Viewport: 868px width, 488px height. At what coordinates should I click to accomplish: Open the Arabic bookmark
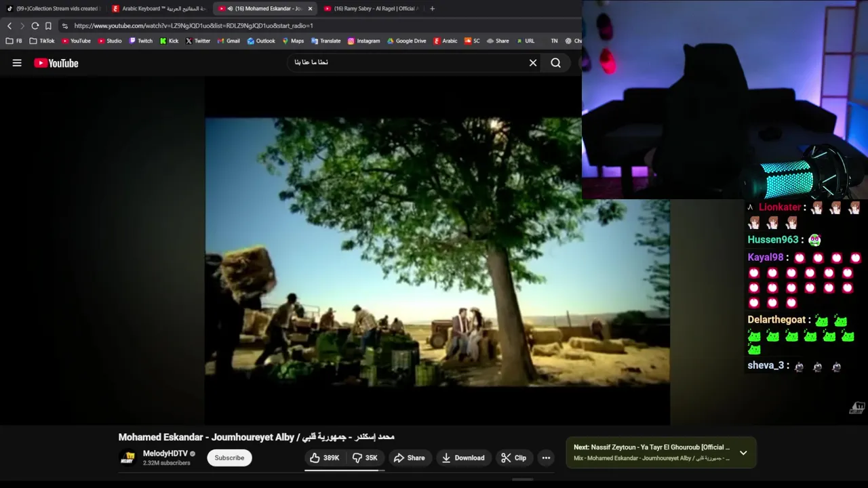coord(446,41)
